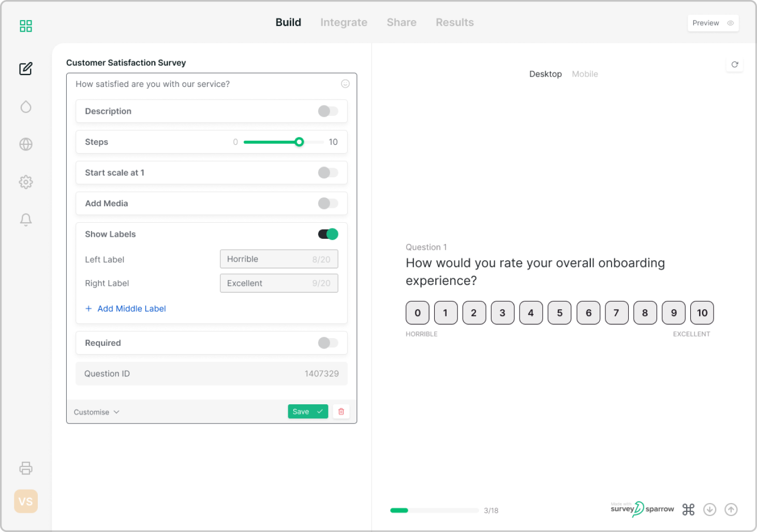Delete question with red trash icon
Image resolution: width=757 pixels, height=532 pixels.
pos(341,412)
